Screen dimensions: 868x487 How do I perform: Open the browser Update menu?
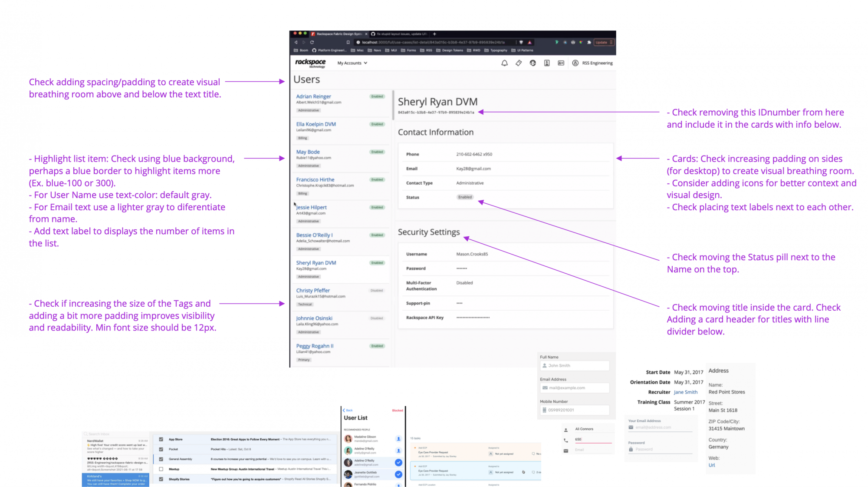pyautogui.click(x=604, y=42)
